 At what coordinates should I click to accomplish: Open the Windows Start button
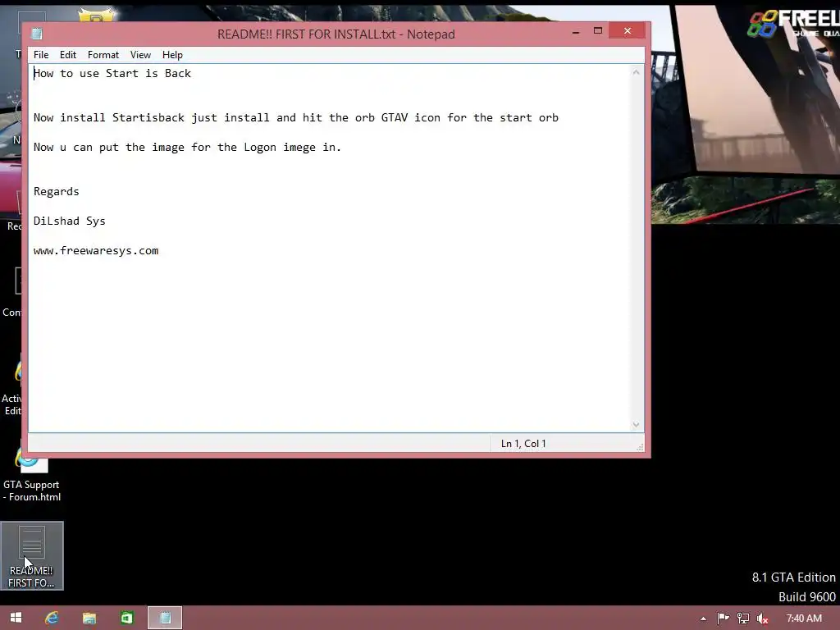click(16, 618)
